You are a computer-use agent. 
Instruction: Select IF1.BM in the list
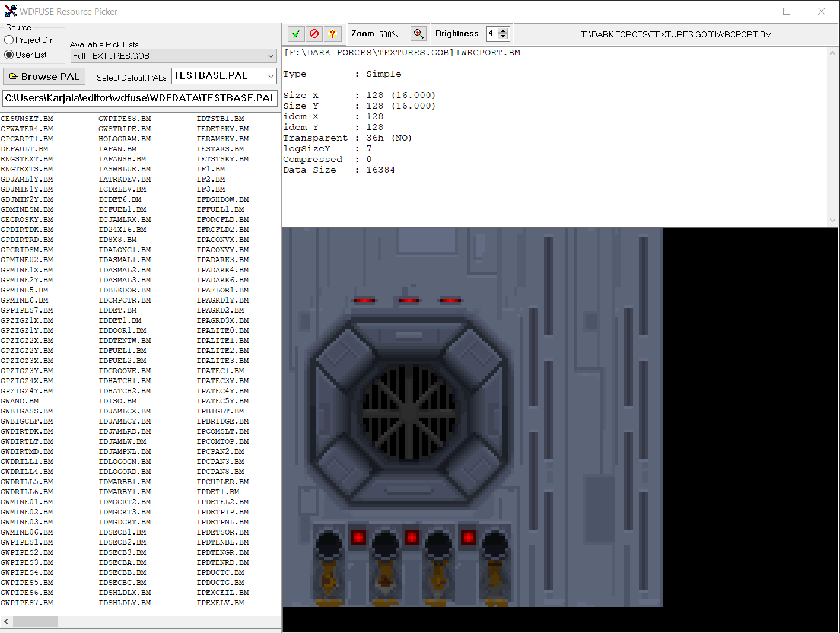pos(211,169)
